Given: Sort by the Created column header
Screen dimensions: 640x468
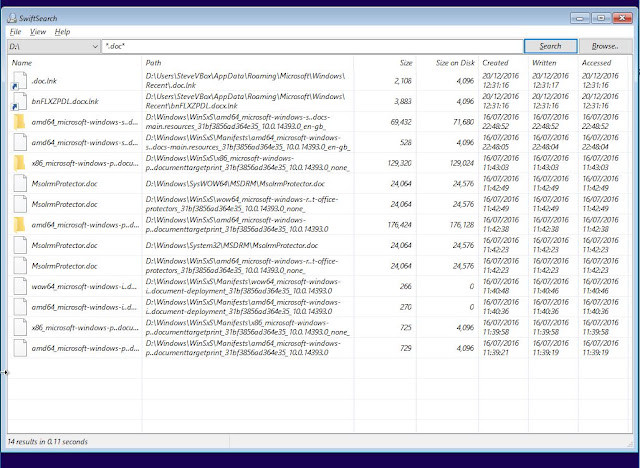Looking at the screenshot, I should click(495, 63).
